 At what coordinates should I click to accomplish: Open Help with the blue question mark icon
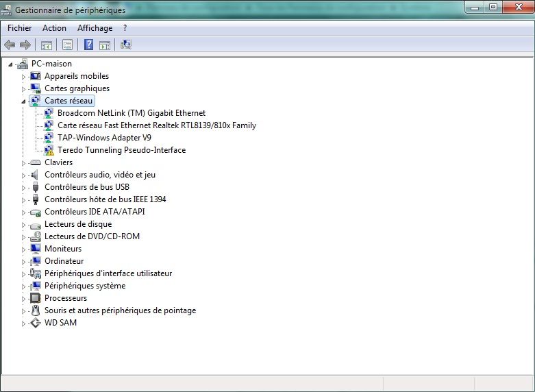tap(89, 45)
